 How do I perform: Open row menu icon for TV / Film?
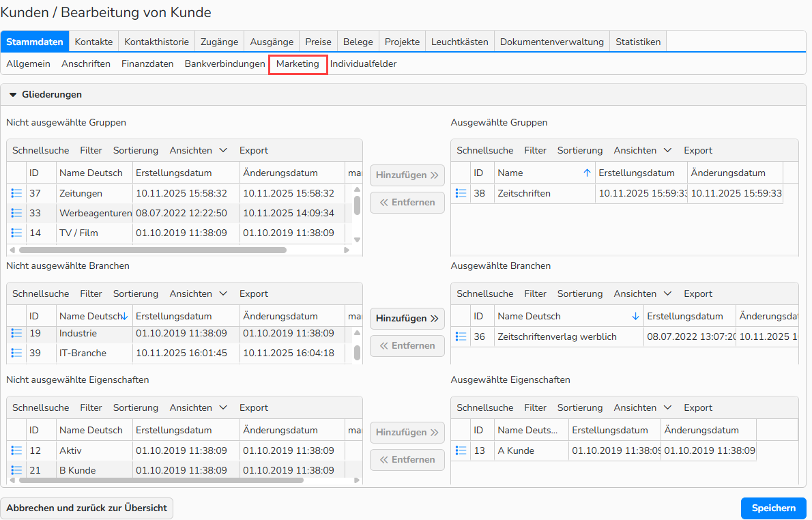(x=16, y=233)
